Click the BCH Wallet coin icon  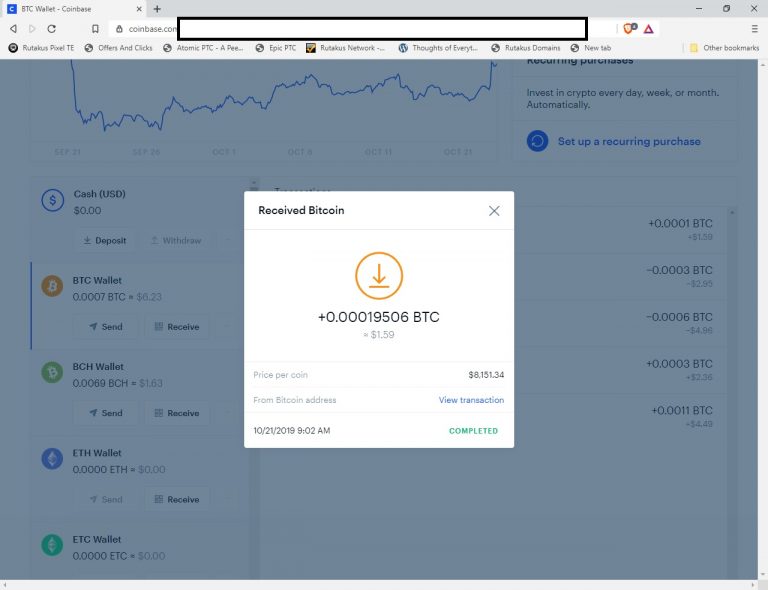[52, 373]
